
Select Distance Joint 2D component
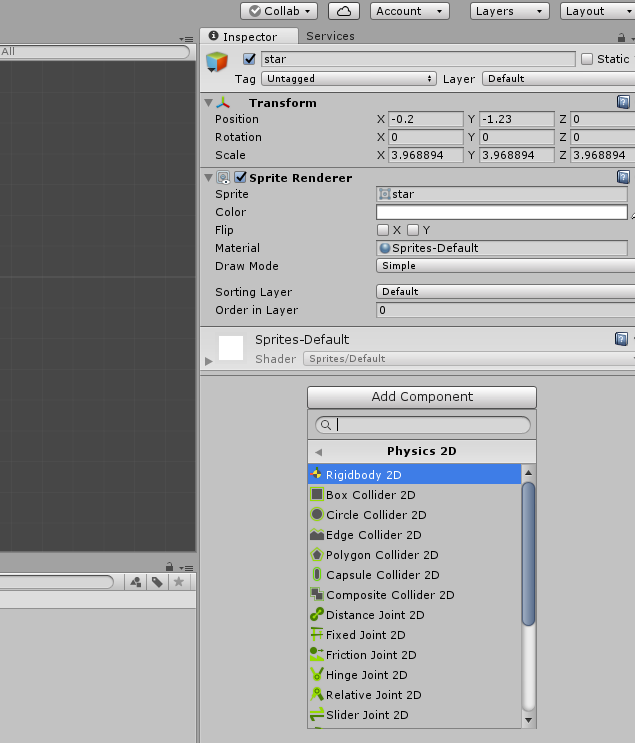point(414,615)
